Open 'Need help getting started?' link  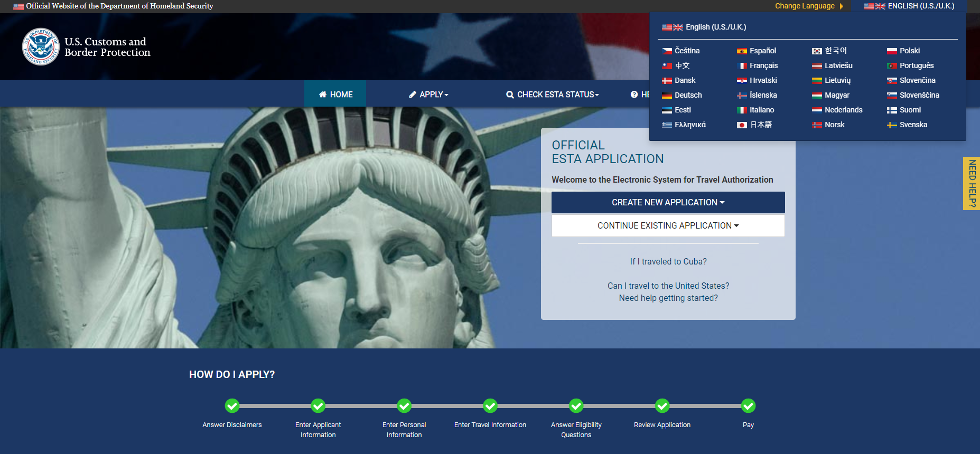point(668,298)
